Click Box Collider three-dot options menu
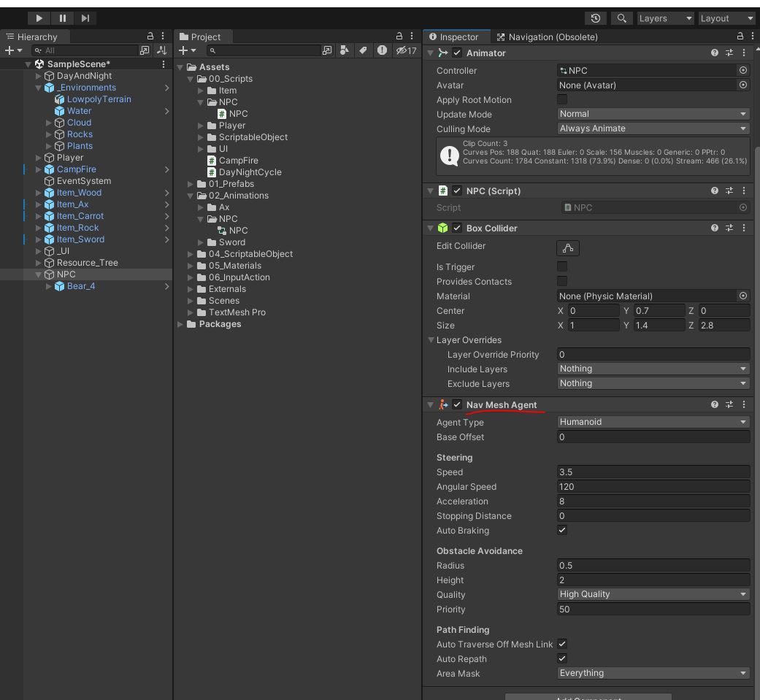760x700 pixels. (x=744, y=228)
